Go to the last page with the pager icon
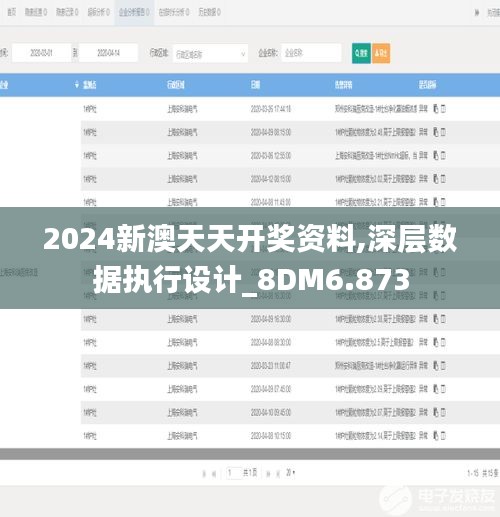Image resolution: width=500 pixels, height=517 pixels. pos(278,474)
